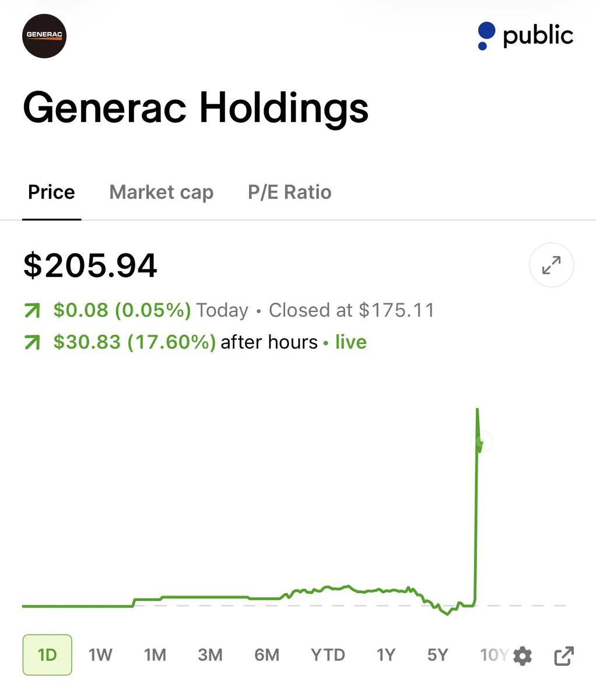Select the 1D time range
The width and height of the screenshot is (596, 700).
tap(47, 654)
